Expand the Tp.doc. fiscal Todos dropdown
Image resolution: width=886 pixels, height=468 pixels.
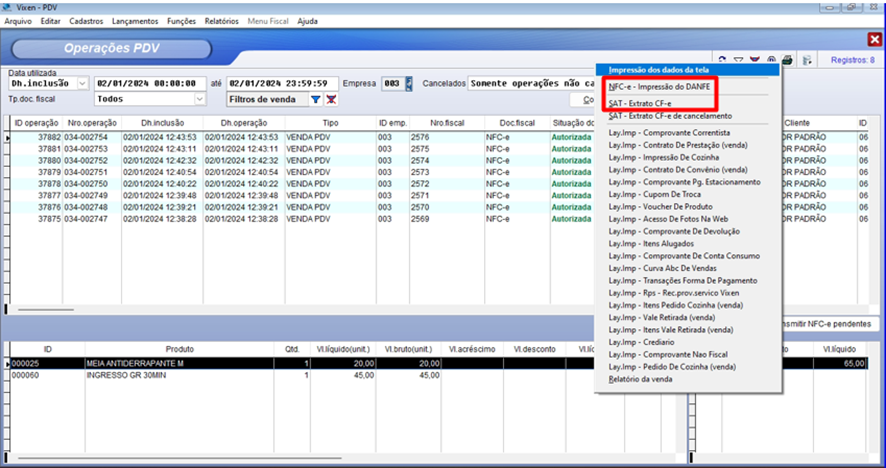199,100
